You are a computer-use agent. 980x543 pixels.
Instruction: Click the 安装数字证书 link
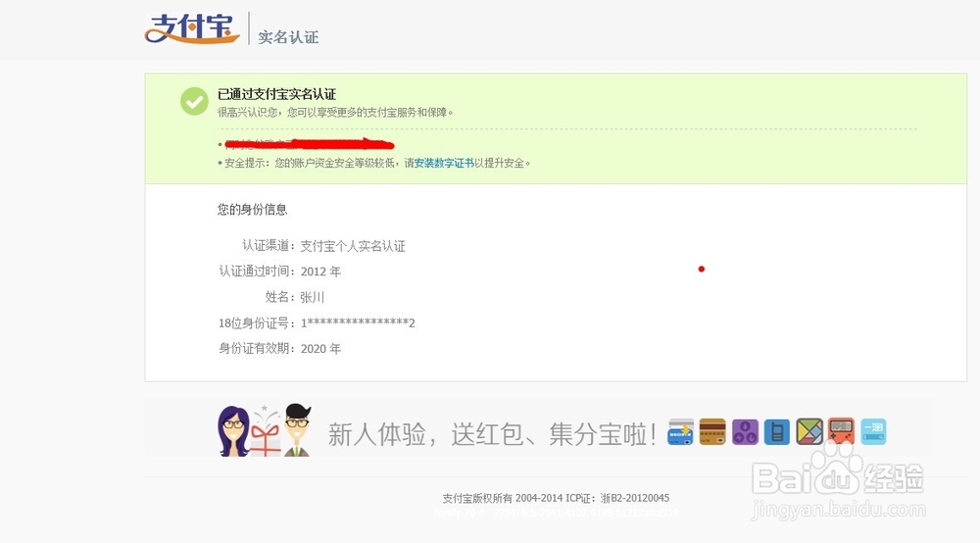tap(444, 163)
